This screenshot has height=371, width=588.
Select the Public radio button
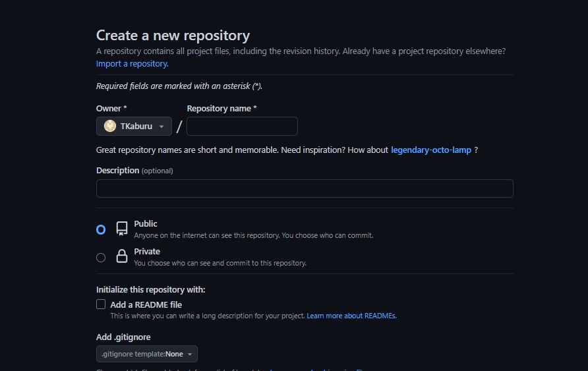point(101,229)
